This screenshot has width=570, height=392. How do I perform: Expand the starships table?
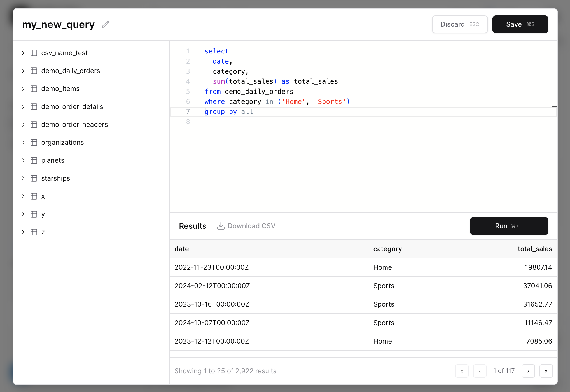(23, 178)
